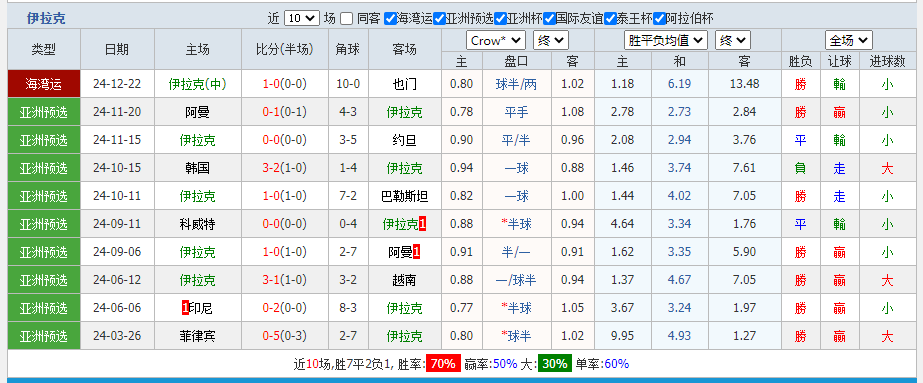Click the 60% 单率 value

tap(616, 364)
